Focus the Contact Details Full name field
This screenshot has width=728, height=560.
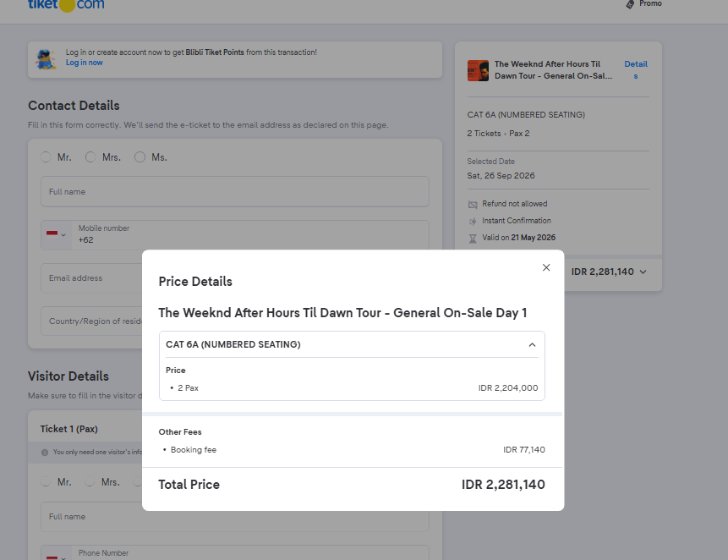point(235,192)
